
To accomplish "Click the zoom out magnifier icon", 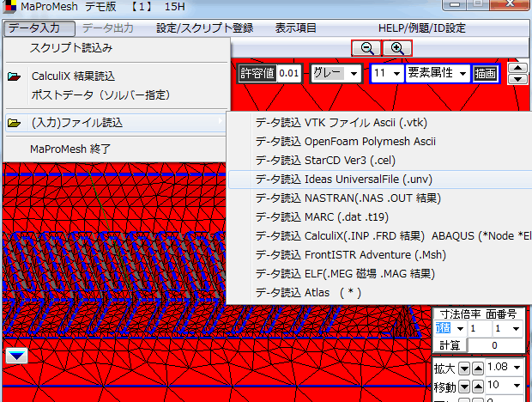I will pyautogui.click(x=366, y=48).
